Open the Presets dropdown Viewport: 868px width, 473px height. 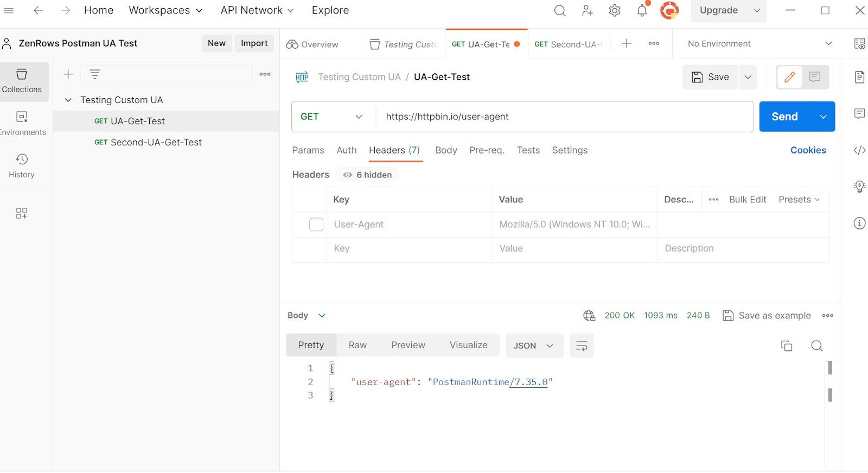799,200
